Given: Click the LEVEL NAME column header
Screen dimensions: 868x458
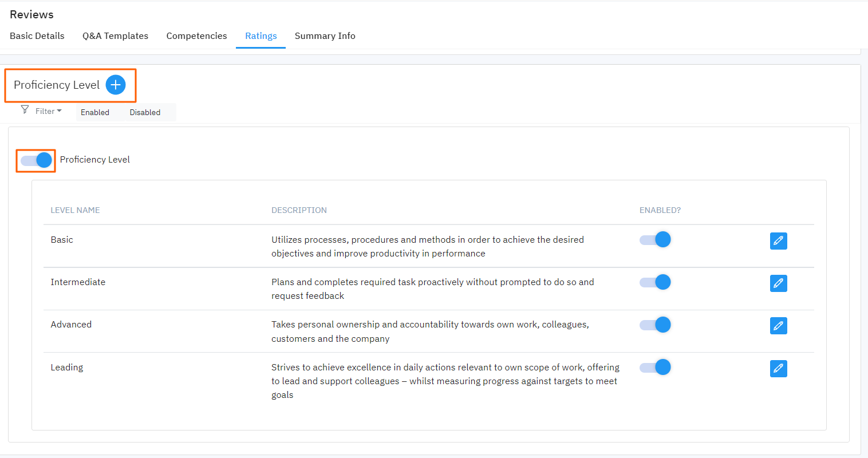Looking at the screenshot, I should tap(75, 211).
